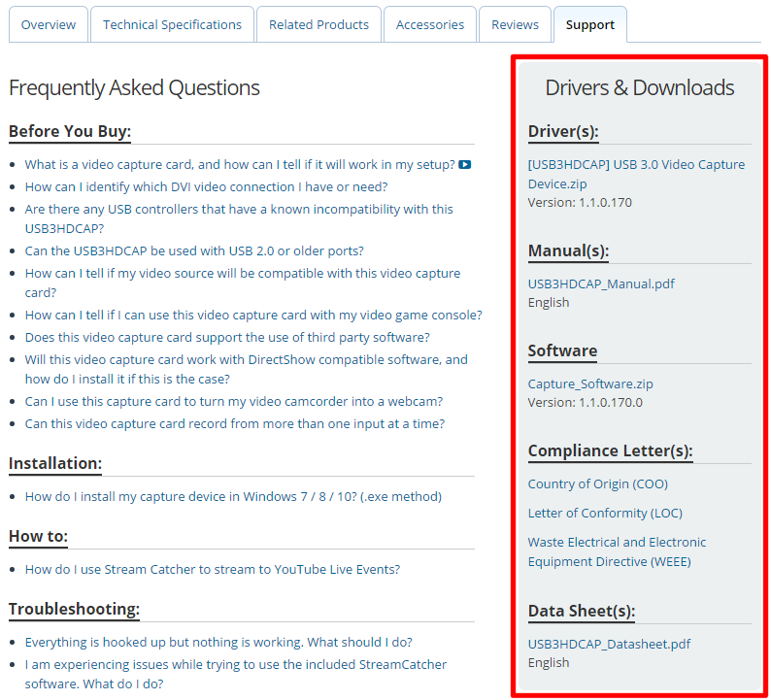Click the 'Data Sheet(s):' heading
This screenshot has width=771, height=700.
tap(582, 611)
